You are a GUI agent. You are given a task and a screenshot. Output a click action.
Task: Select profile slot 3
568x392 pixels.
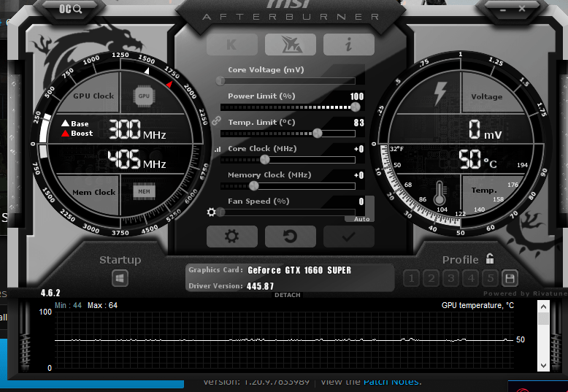point(451,278)
